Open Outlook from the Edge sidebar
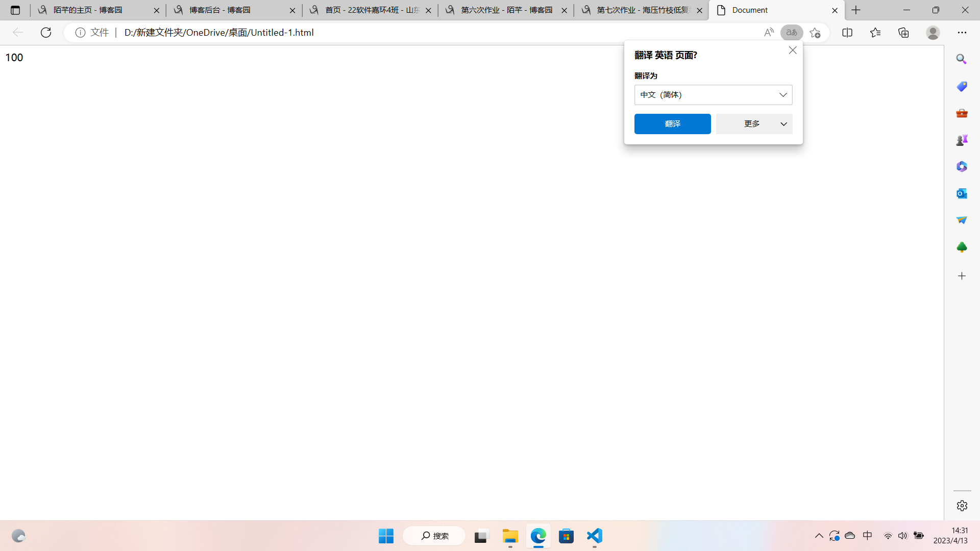This screenshot has width=980, height=551. tap(962, 193)
